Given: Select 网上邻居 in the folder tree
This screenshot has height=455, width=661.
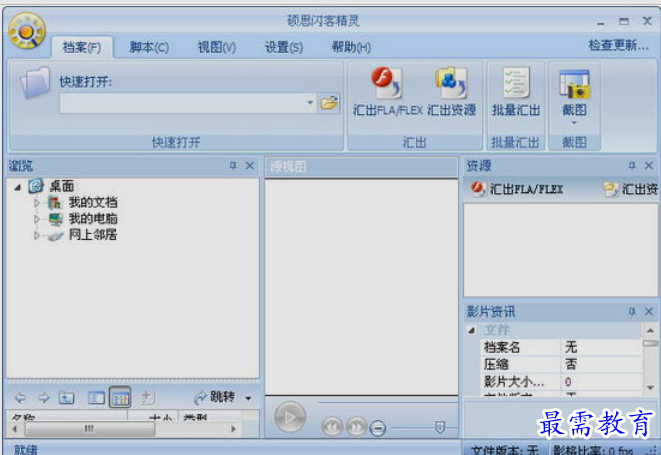Looking at the screenshot, I should (x=93, y=234).
